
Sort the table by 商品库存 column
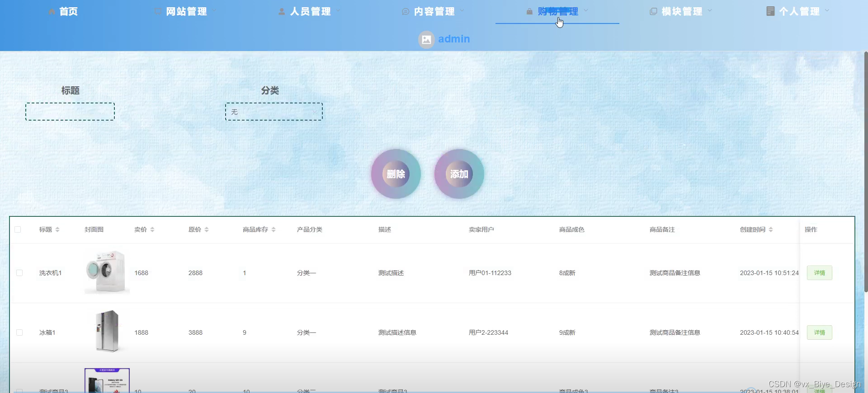click(x=274, y=229)
